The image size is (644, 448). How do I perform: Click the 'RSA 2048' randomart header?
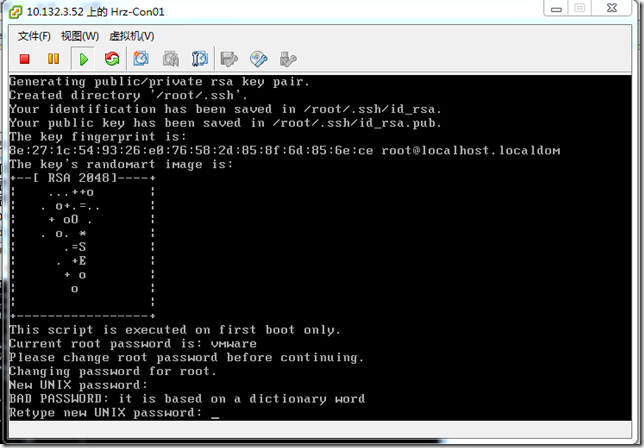[x=83, y=178]
